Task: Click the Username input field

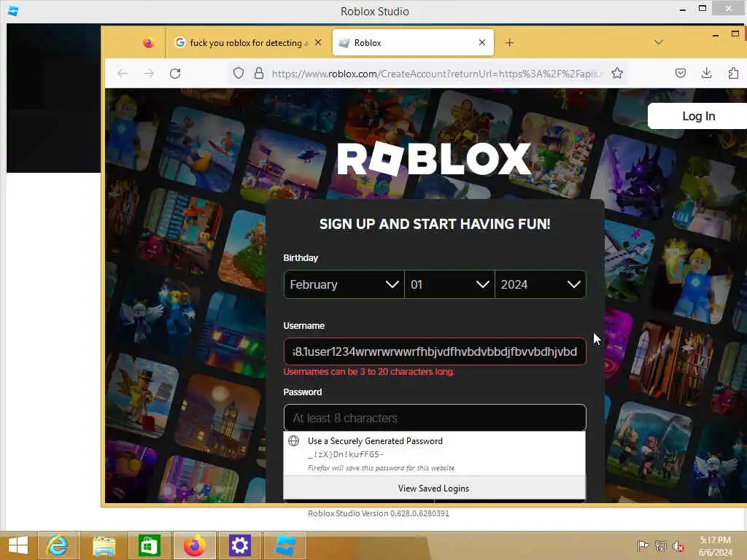Action: tap(435, 351)
